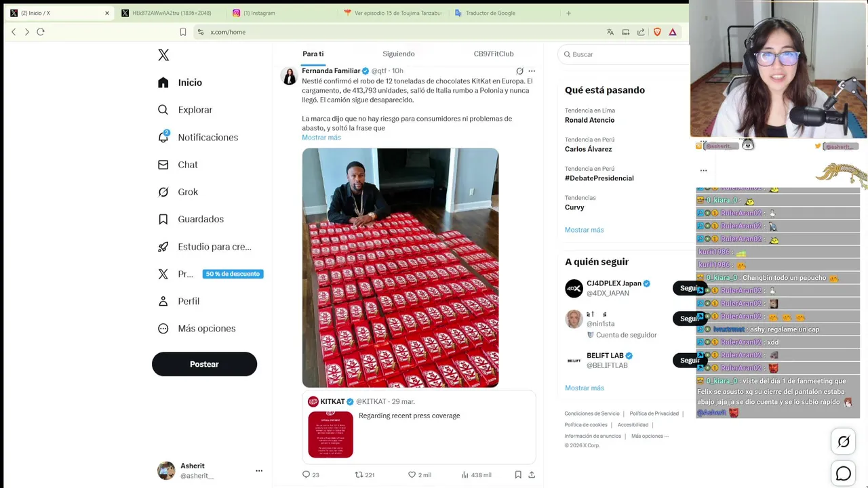Viewport: 868px width, 488px height.
Task: View tweet analytics 438 mil
Action: [476, 475]
